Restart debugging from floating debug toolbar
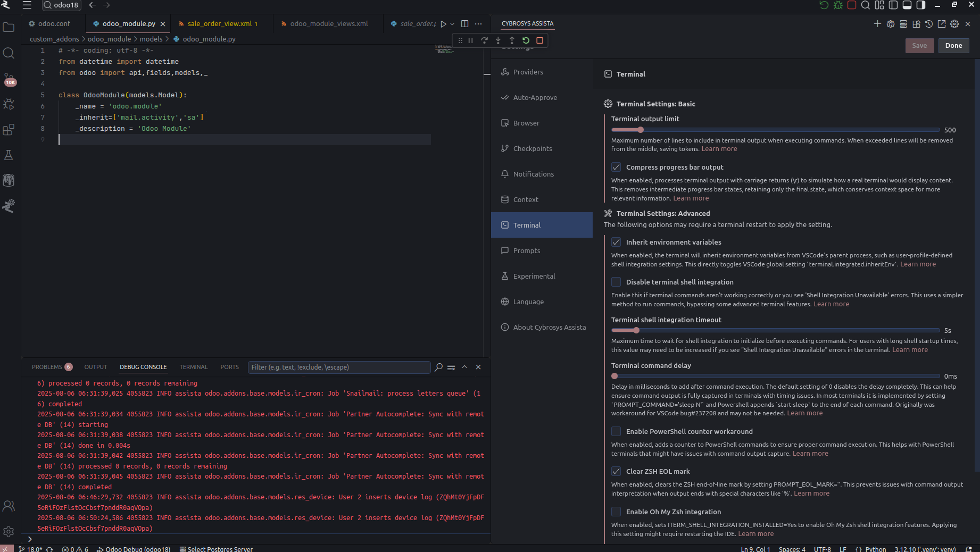The height and width of the screenshot is (552, 980). click(x=526, y=40)
